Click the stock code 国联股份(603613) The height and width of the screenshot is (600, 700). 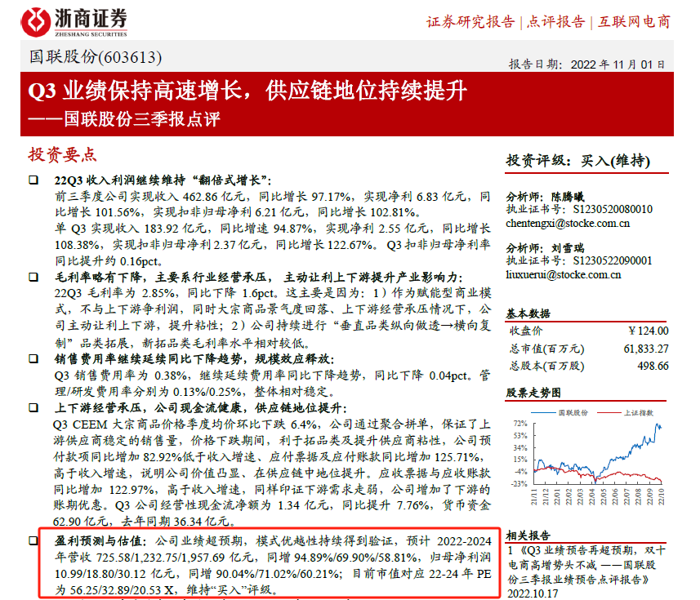pos(96,57)
